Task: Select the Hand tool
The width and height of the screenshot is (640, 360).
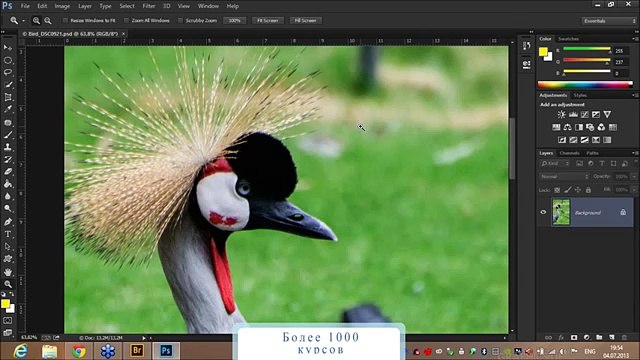Action: coord(8,272)
